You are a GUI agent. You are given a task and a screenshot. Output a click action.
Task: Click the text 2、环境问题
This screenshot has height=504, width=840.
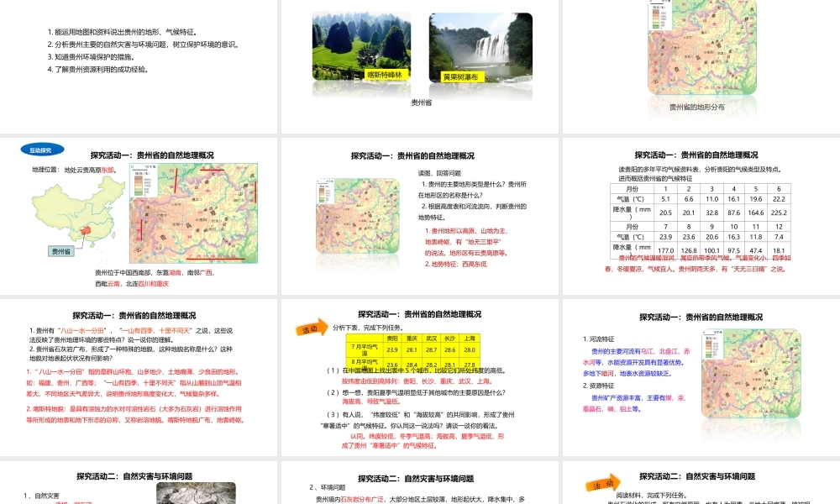(x=328, y=487)
